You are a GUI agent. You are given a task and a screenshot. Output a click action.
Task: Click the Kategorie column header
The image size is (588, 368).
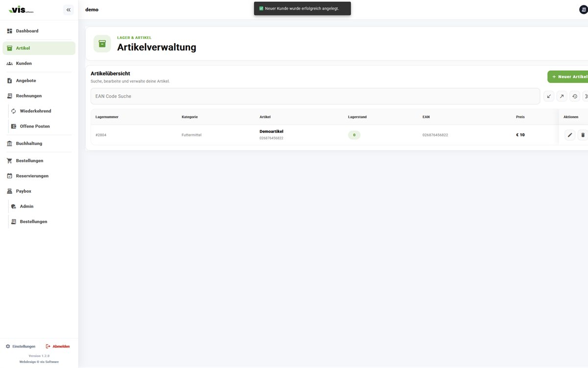coord(190,117)
